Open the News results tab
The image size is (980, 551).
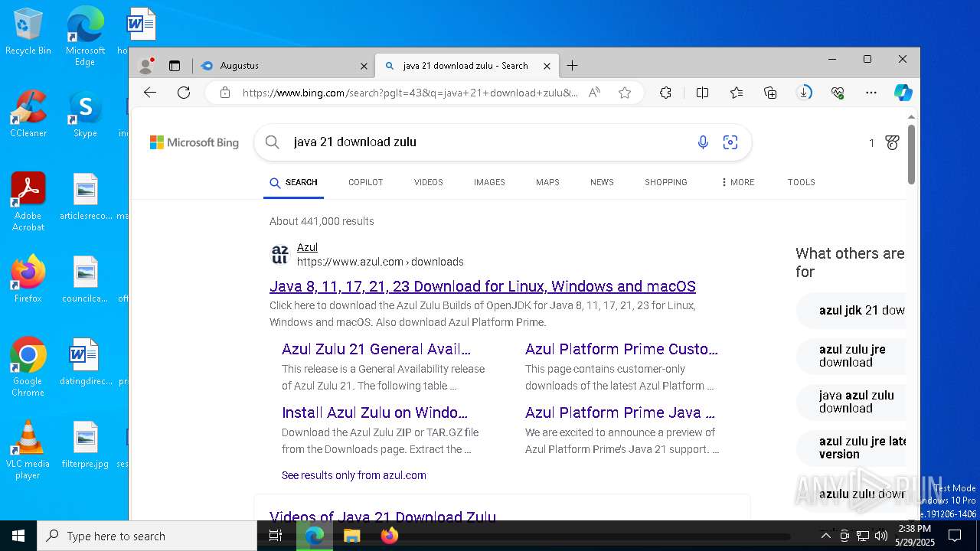(x=602, y=182)
